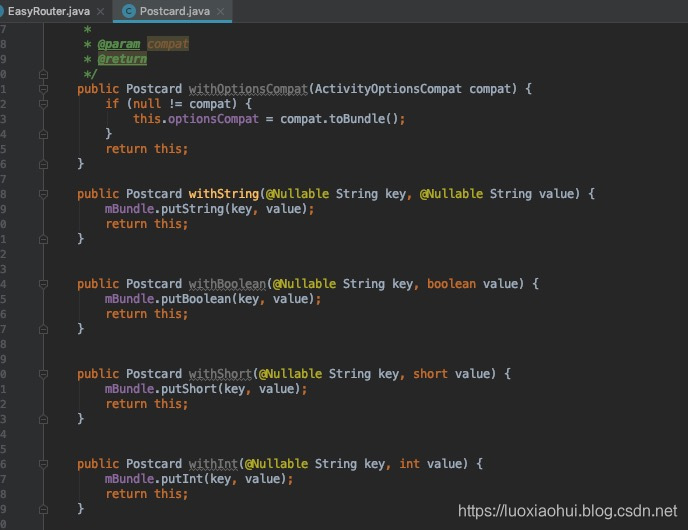
Task: Click the @param Javadoc tag
Action: point(119,44)
